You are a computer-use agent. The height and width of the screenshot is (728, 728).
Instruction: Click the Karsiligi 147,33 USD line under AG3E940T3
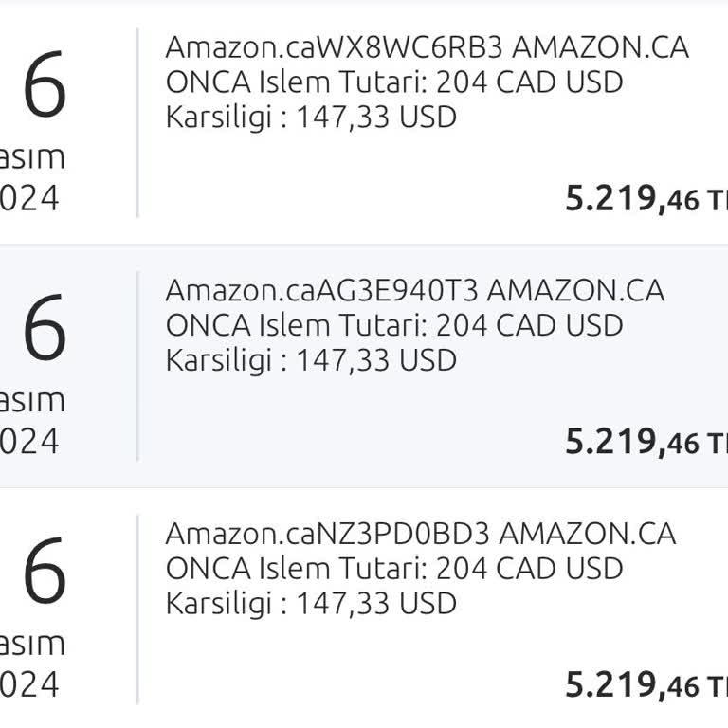311,360
